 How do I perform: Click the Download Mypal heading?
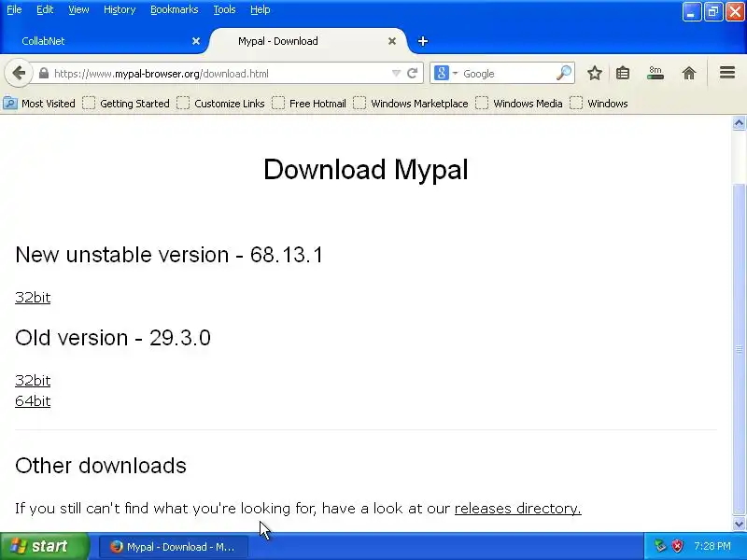(x=366, y=169)
